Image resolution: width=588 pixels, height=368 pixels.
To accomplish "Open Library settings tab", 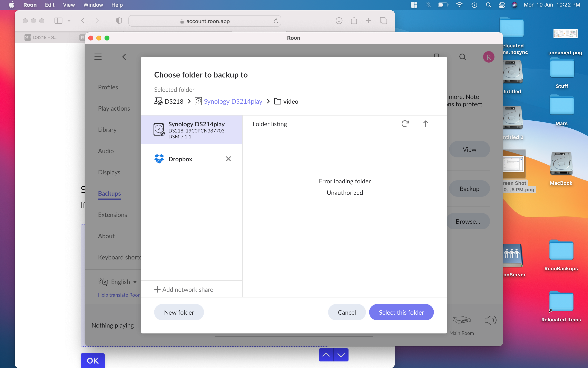I will tap(107, 130).
